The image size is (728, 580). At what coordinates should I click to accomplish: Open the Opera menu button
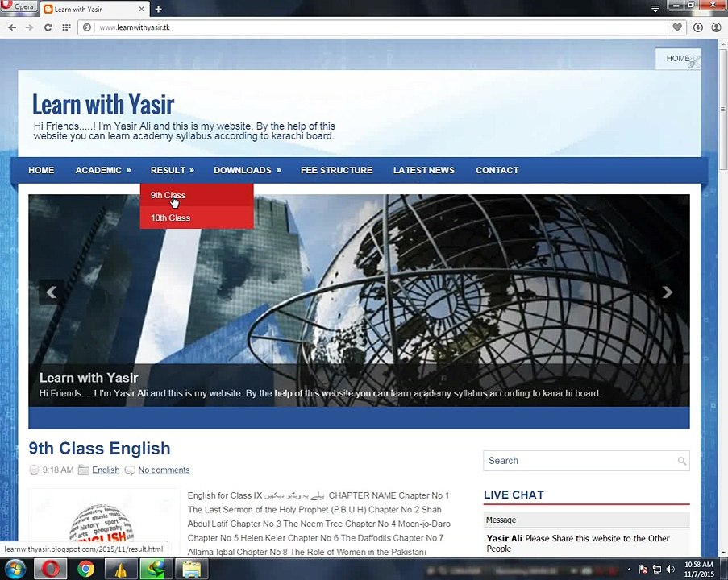click(x=19, y=6)
